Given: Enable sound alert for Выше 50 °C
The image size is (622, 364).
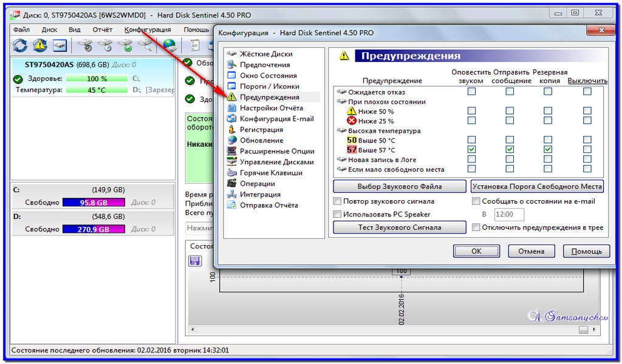Looking at the screenshot, I should click(x=471, y=140).
